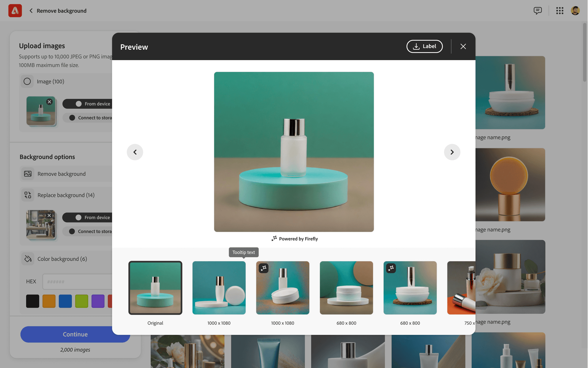
Task: Toggle the lower From device option
Action: (87, 217)
